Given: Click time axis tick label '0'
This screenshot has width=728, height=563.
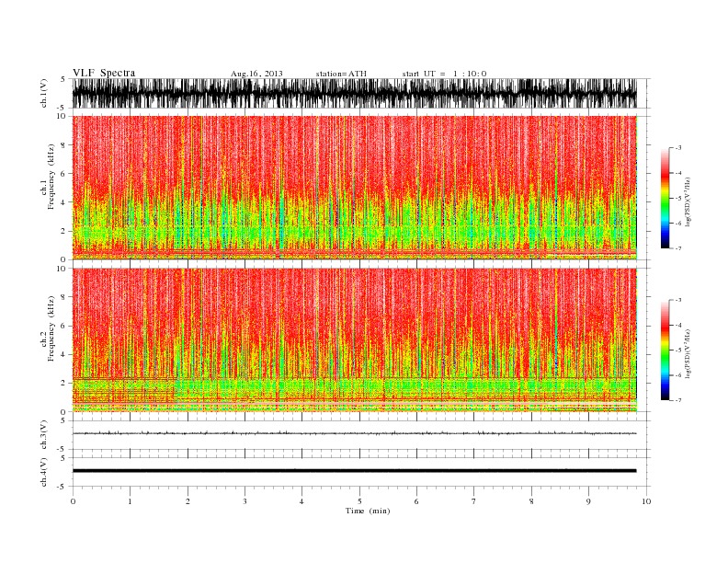Looking at the screenshot, I should tap(73, 501).
